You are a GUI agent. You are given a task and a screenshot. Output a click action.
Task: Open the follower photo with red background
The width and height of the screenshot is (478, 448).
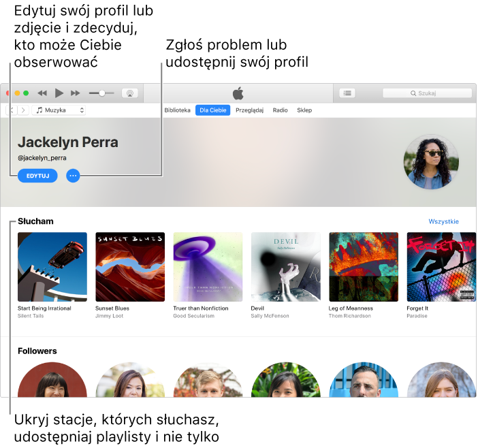pos(52,380)
